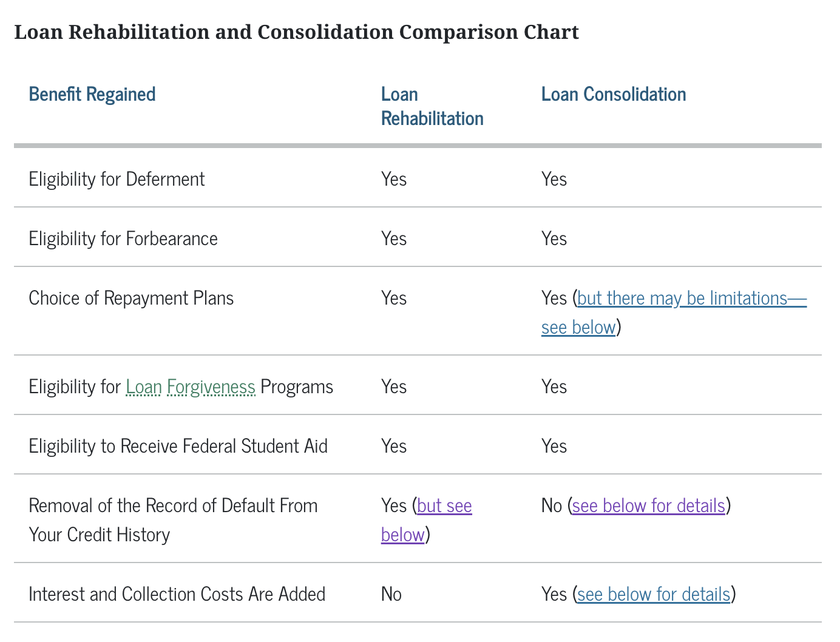Click Consolidation 'Yes' in Federal Student Aid row
Viewport: 840px width, 642px height.
[x=554, y=447]
